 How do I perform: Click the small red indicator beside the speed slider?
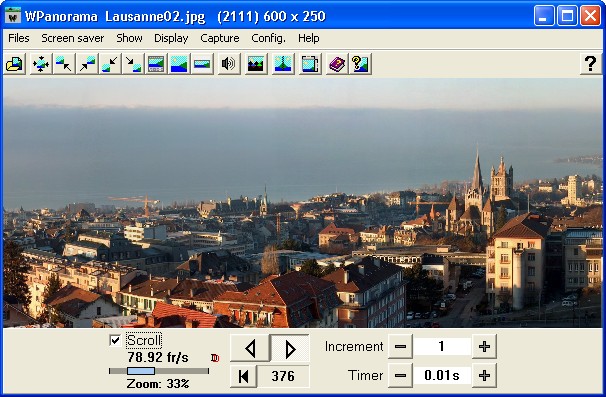[x=215, y=358]
